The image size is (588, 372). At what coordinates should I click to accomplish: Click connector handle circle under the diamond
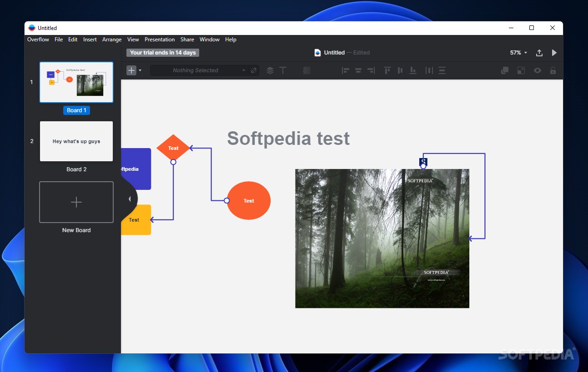(x=173, y=162)
